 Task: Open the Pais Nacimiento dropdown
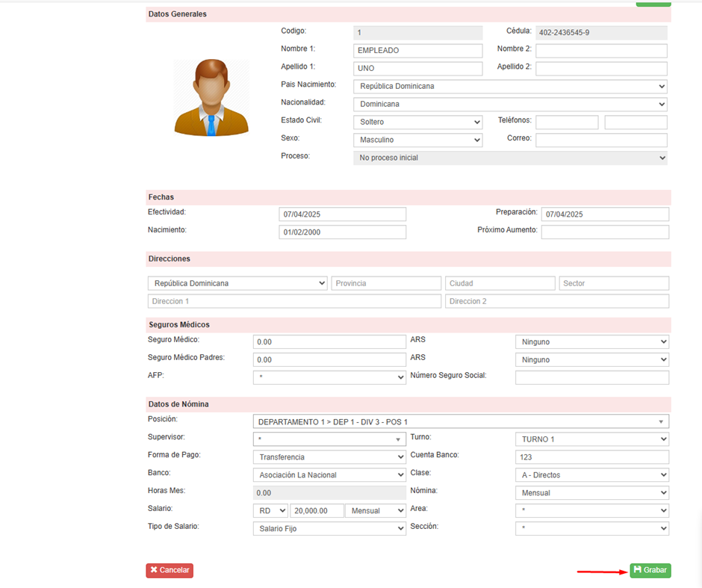pos(510,87)
